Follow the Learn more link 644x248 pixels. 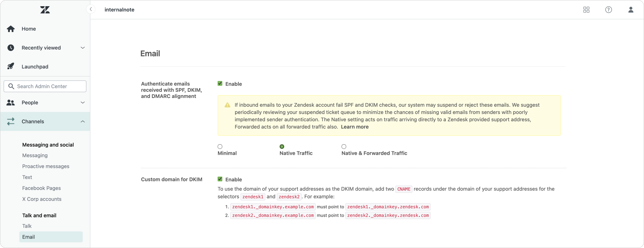(355, 127)
